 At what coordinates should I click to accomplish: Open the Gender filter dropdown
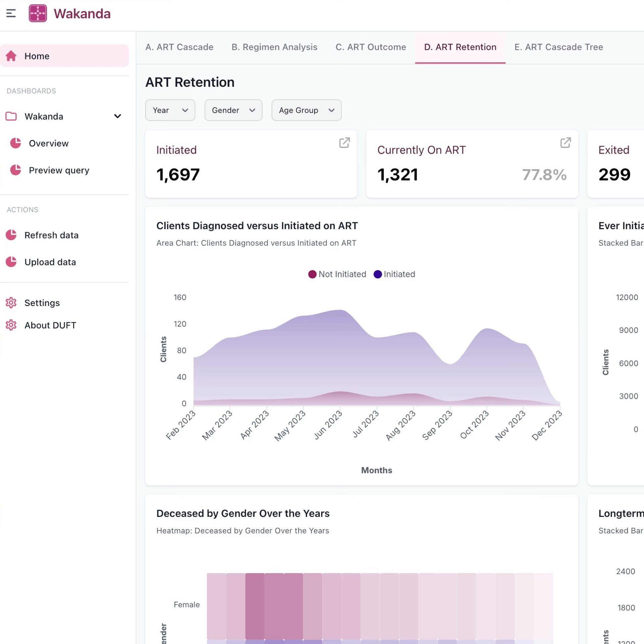click(x=233, y=110)
